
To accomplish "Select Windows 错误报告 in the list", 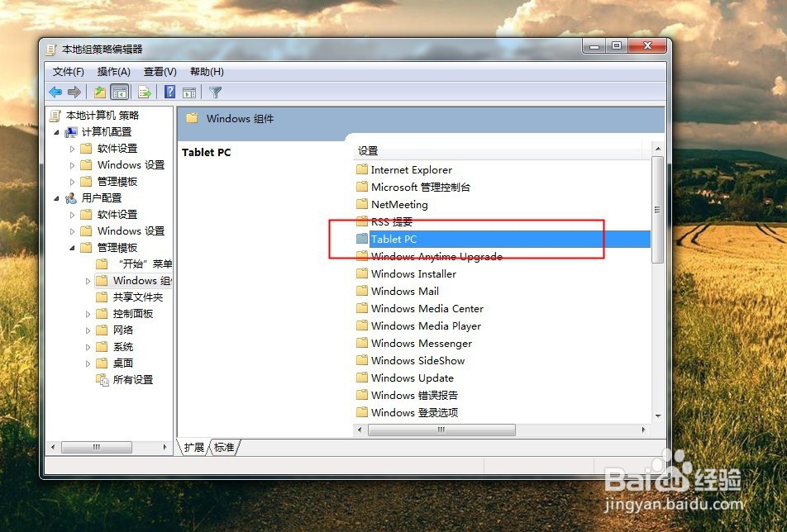I will pyautogui.click(x=415, y=395).
